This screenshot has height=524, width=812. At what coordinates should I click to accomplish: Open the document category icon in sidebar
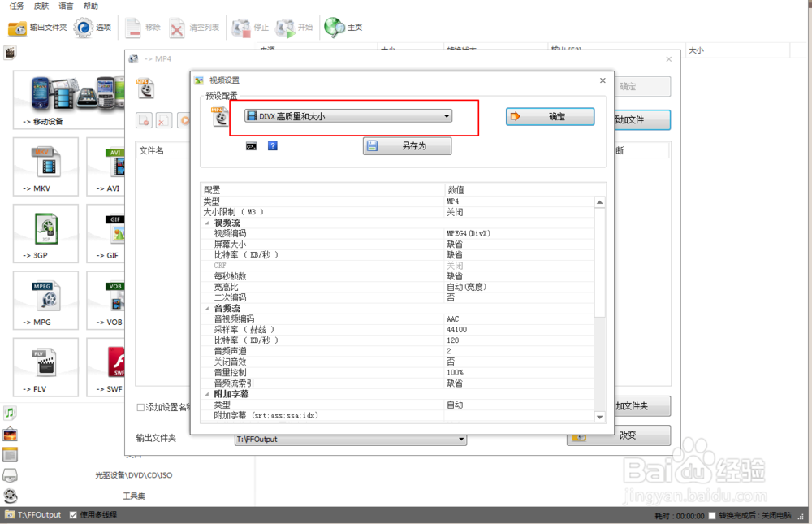point(10,455)
